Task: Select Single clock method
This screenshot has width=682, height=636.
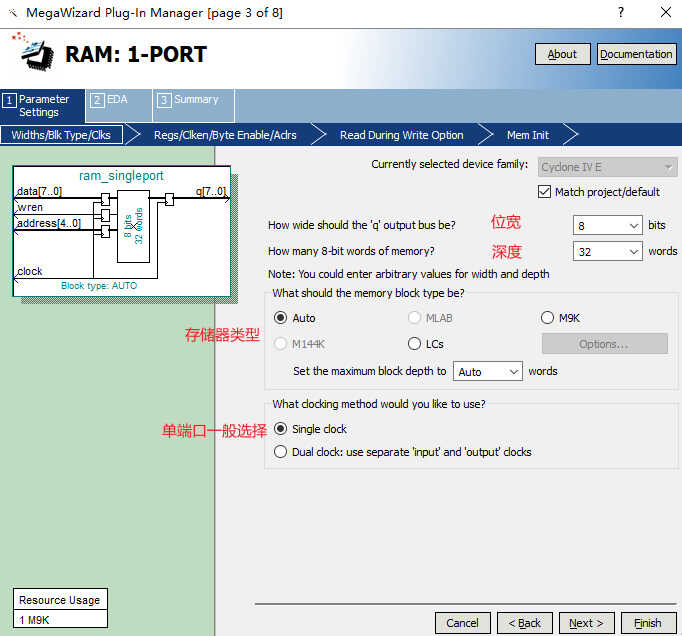Action: point(281,429)
